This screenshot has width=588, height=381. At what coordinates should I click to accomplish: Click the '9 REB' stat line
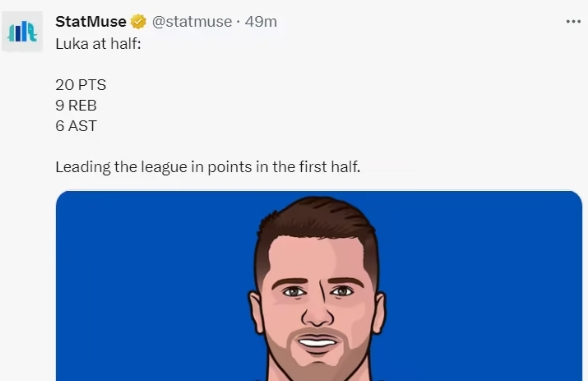76,105
